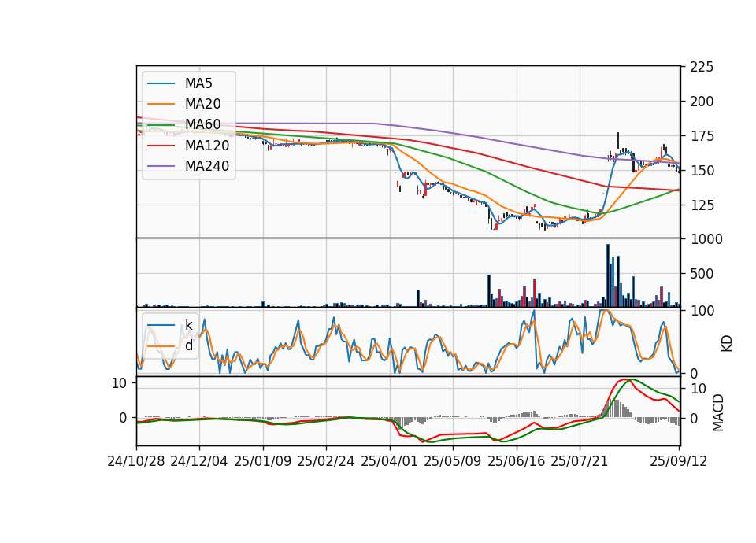Click the MA20 legend label
The width and height of the screenshot is (756, 543).
pos(202,104)
